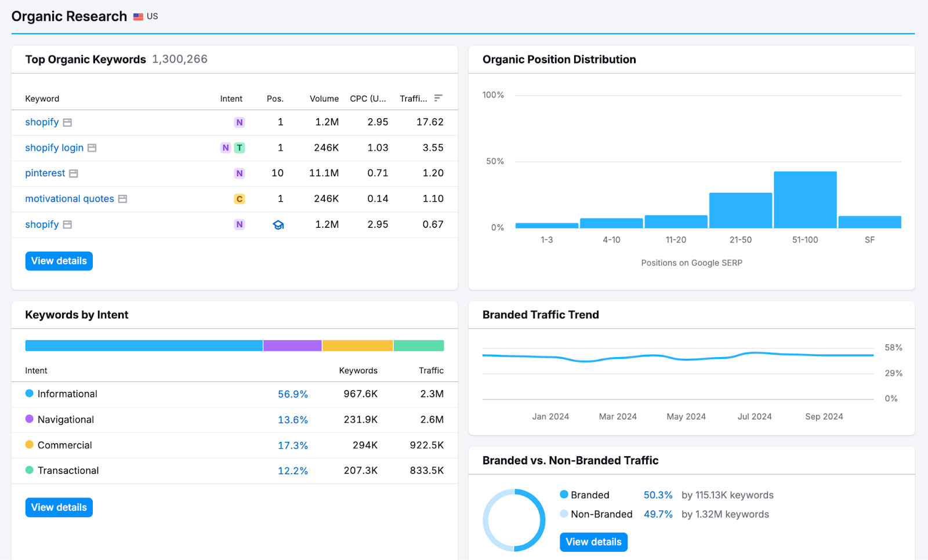The width and height of the screenshot is (928, 560).
Task: Click View details under Keywords by Intent
Action: pos(59,507)
